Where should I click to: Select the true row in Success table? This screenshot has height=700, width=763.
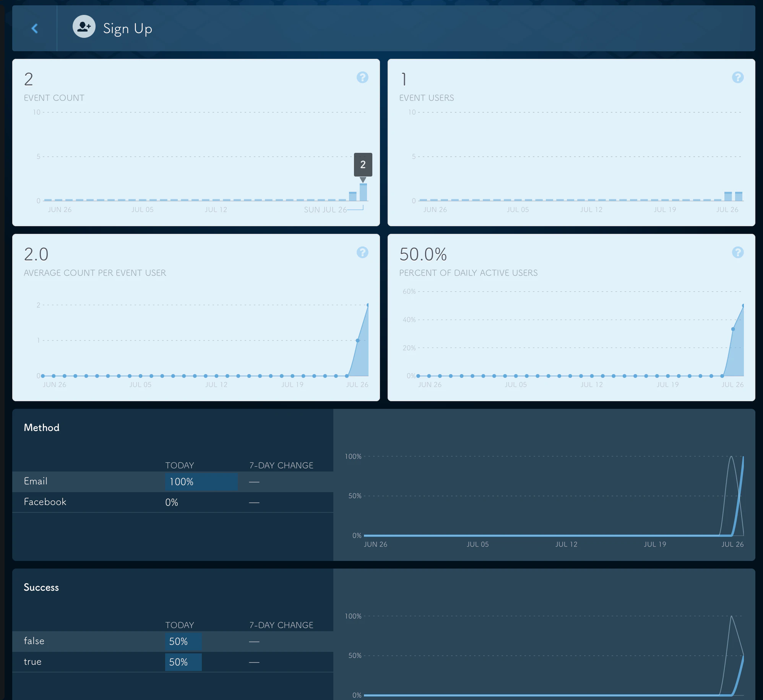click(x=173, y=662)
